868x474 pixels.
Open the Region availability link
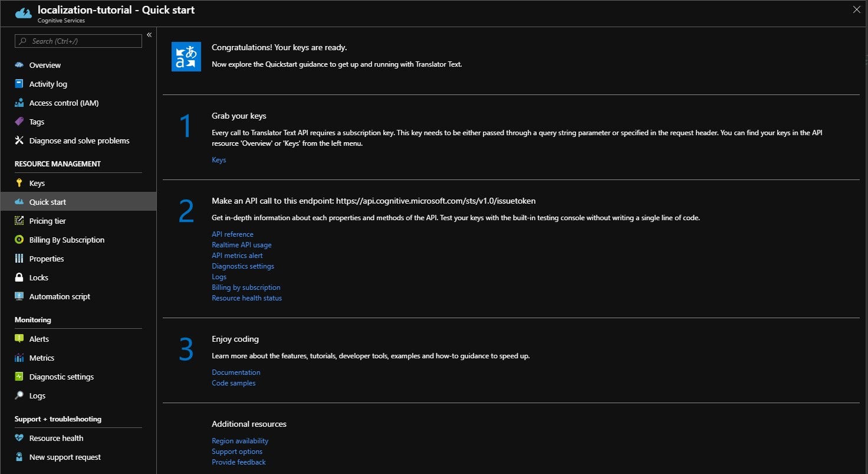click(x=240, y=441)
